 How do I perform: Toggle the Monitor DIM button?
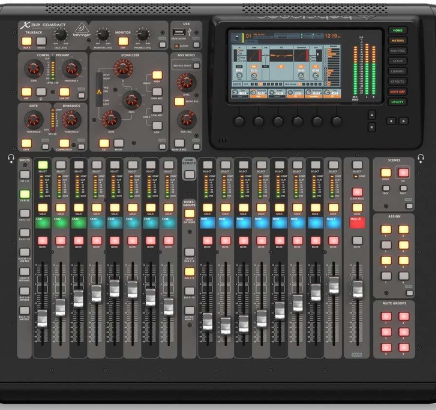coord(123,41)
